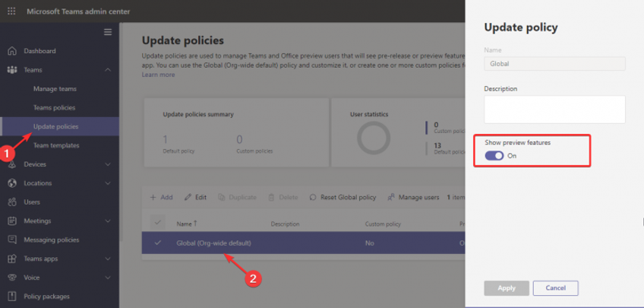The height and width of the screenshot is (308, 644).
Task: Click the Custom policy column header
Action: (x=383, y=224)
